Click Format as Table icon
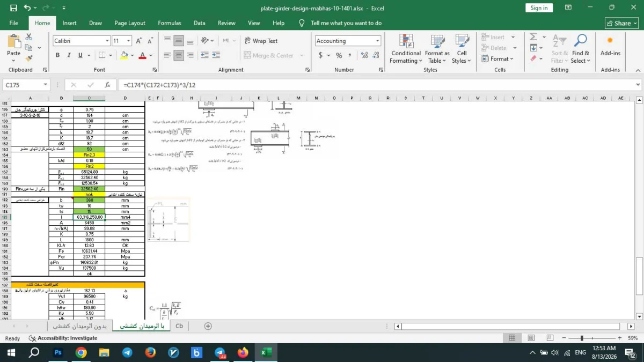 tap(437, 49)
